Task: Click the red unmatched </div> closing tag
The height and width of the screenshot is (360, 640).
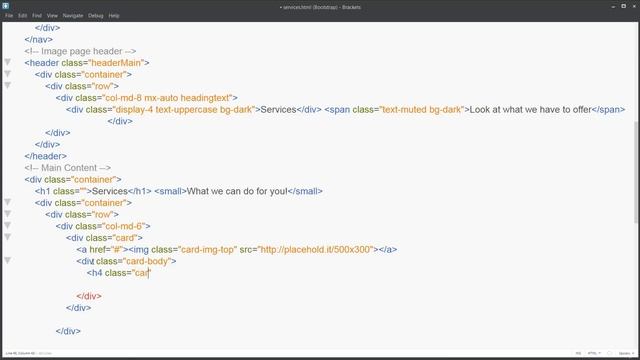Action: click(x=89, y=296)
